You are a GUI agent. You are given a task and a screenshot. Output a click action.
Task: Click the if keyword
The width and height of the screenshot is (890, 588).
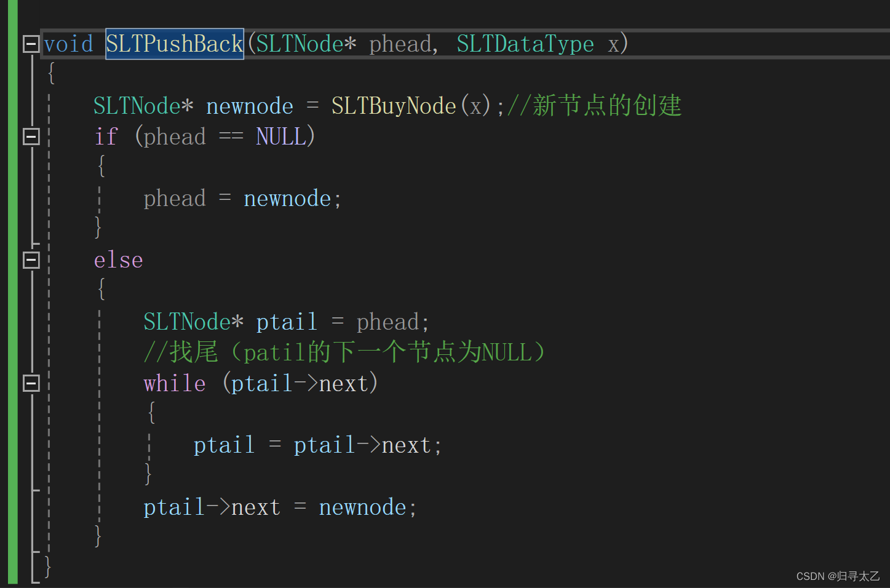pyautogui.click(x=106, y=137)
